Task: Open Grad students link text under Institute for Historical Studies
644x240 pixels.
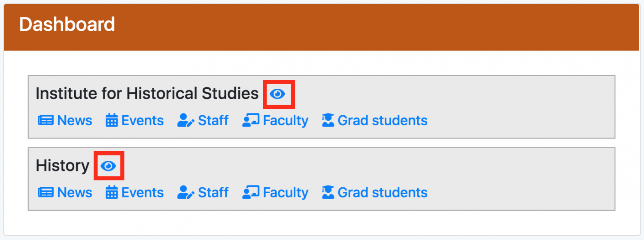Action: pos(383,120)
